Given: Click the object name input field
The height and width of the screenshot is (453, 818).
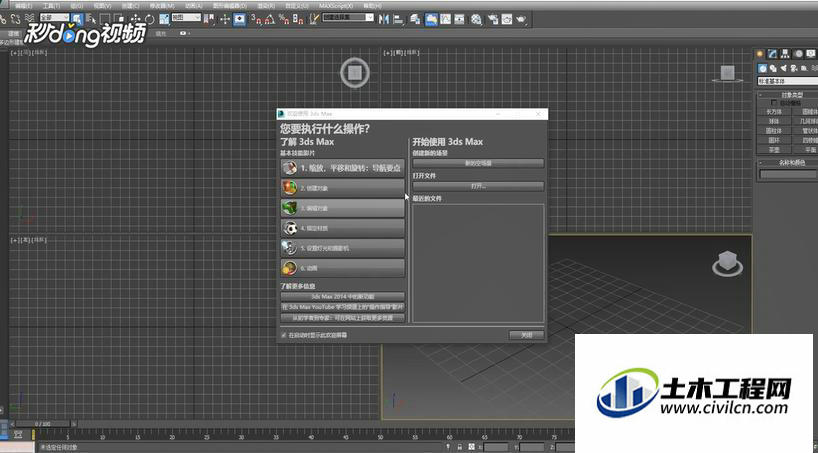Looking at the screenshot, I should click(788, 174).
